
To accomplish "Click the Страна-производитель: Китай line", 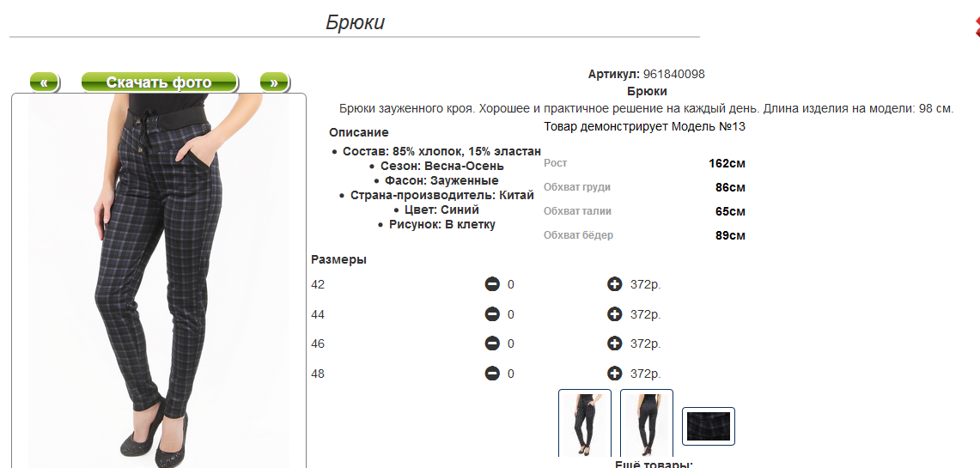I will pyautogui.click(x=441, y=195).
